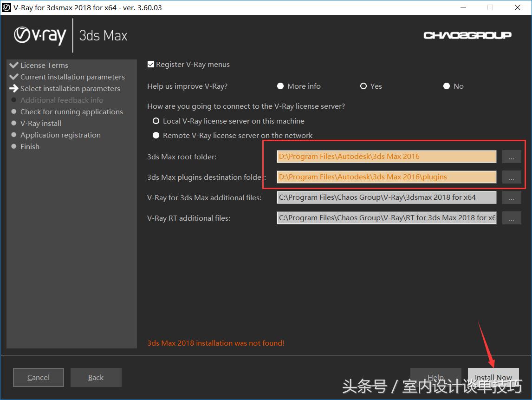532x400 pixels.
Task: Select Yes to help improve V-Ray
Action: 363,86
